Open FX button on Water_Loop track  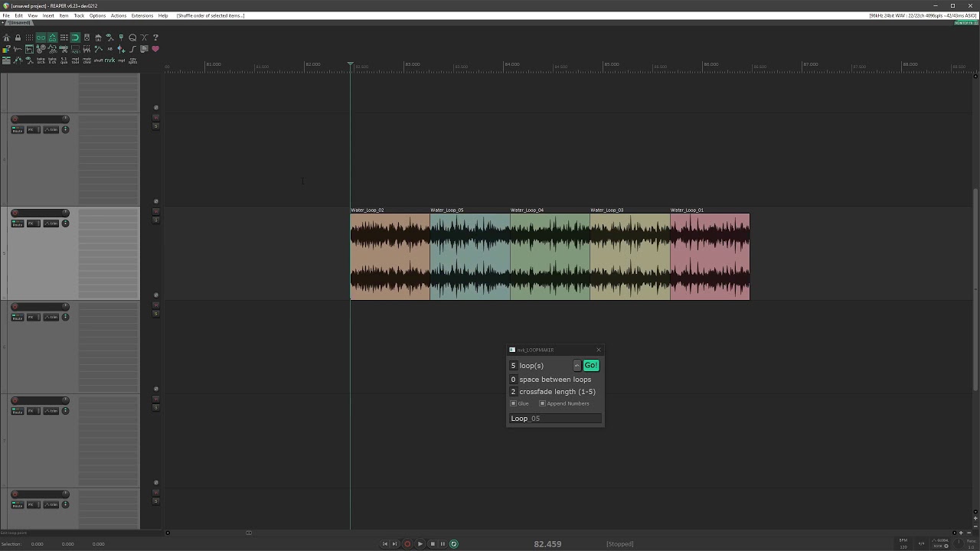pyautogui.click(x=33, y=223)
